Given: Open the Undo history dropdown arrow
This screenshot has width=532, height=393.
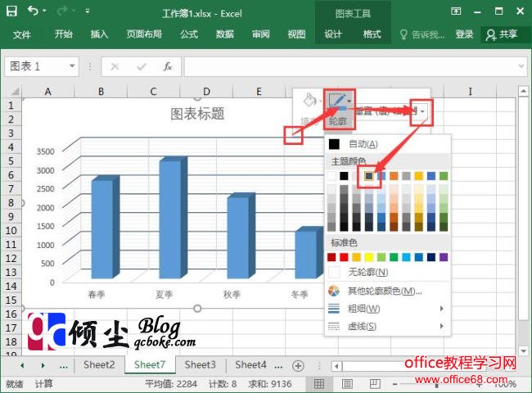Looking at the screenshot, I should 44,11.
